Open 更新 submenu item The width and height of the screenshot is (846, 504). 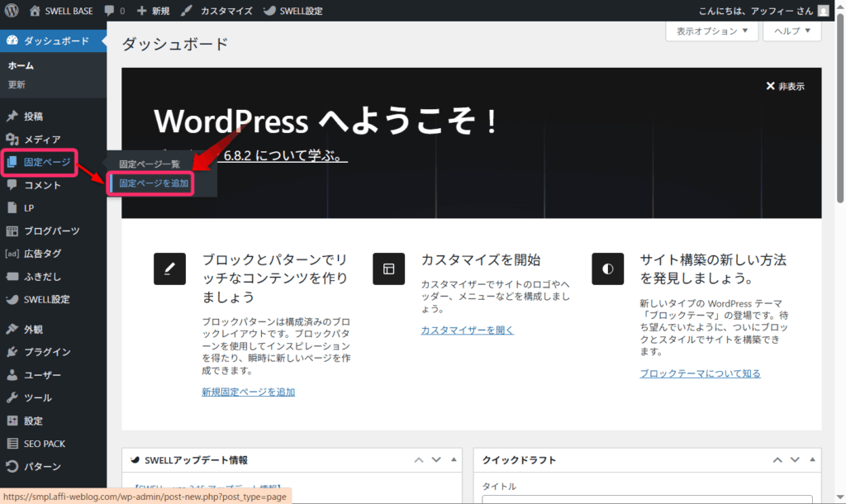(17, 85)
